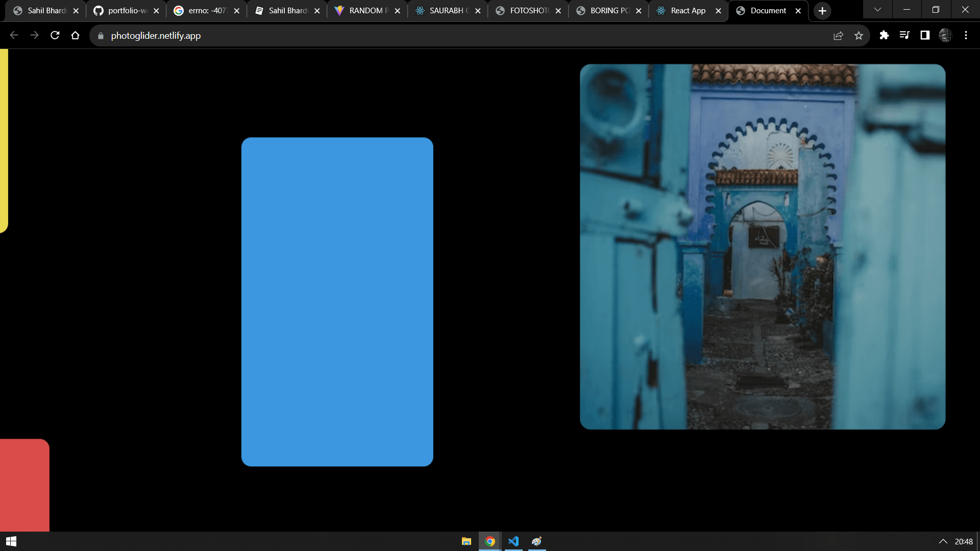The width and height of the screenshot is (980, 551).
Task: Switch to the FOTOSHOT tab
Action: tap(526, 10)
